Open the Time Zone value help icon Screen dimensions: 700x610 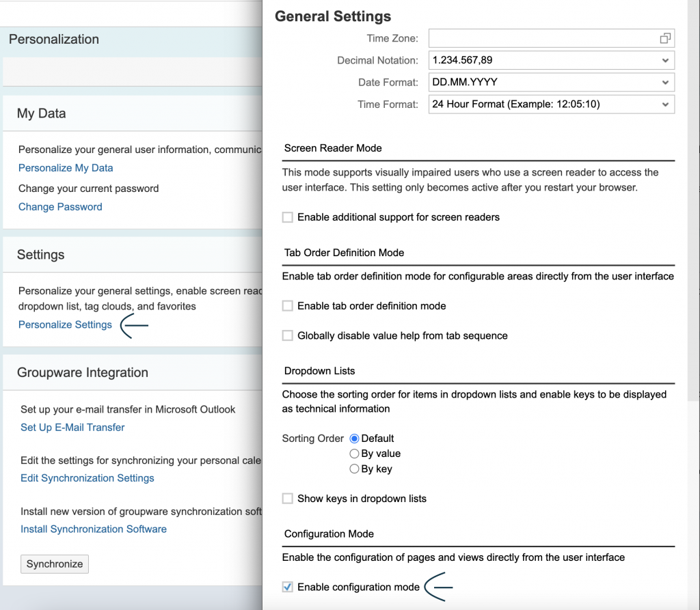coord(665,38)
